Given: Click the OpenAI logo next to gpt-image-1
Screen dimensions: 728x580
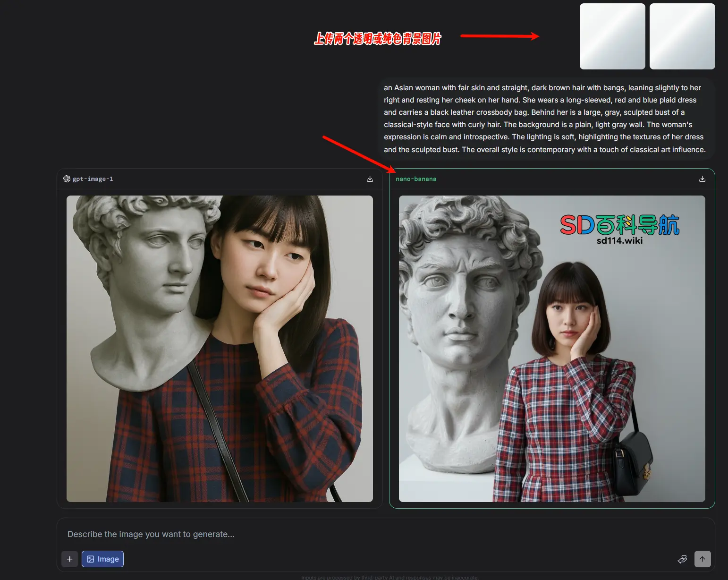Looking at the screenshot, I should pos(67,179).
